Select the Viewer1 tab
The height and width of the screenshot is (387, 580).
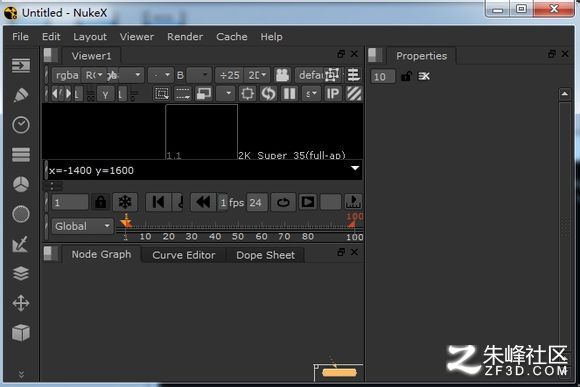[91, 56]
